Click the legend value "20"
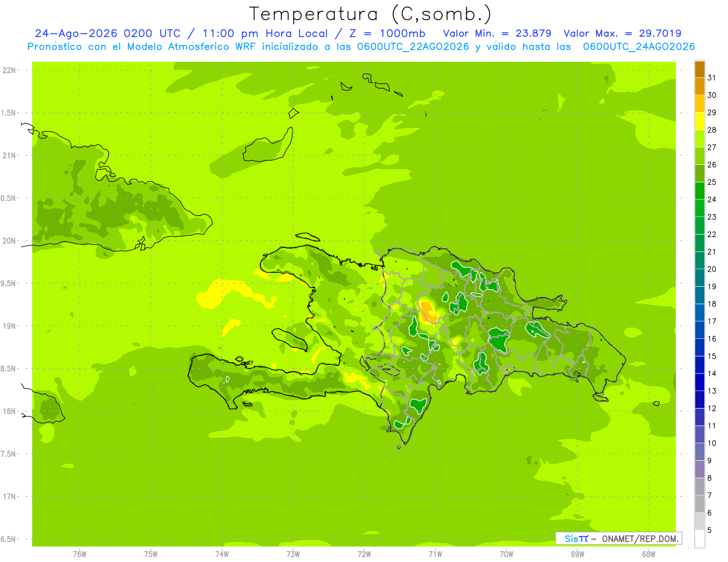 click(712, 269)
